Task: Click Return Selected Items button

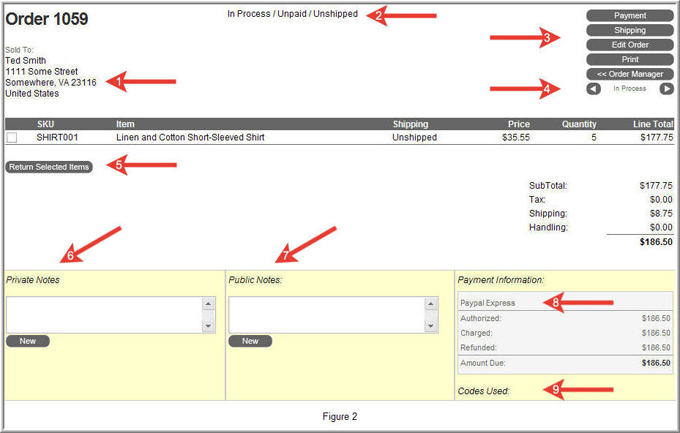Action: (x=49, y=167)
